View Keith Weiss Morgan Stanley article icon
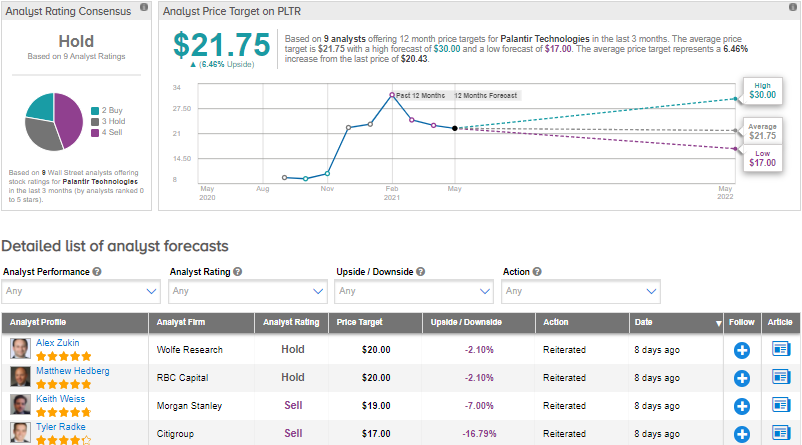This screenshot has height=445, width=802. (781, 406)
